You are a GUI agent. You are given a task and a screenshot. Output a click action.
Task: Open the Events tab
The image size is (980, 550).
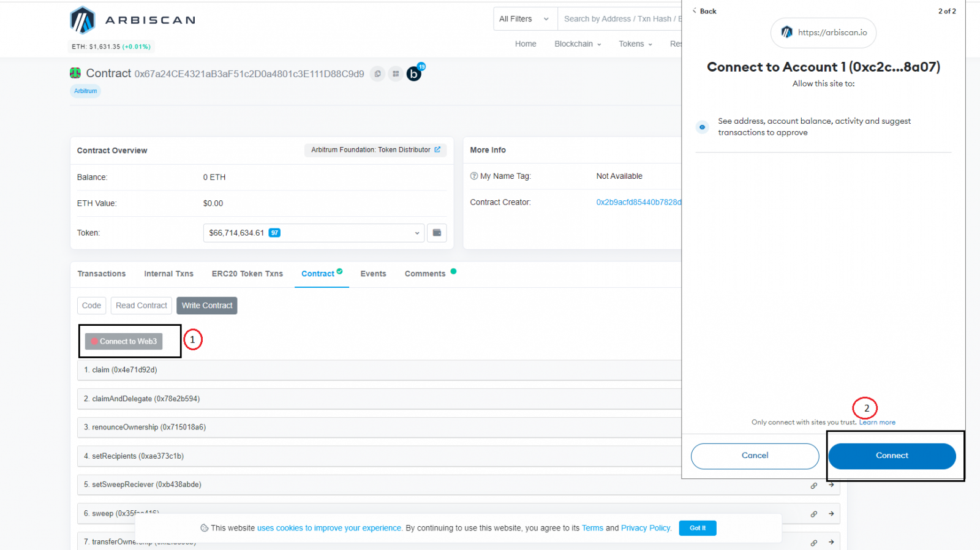coord(373,274)
